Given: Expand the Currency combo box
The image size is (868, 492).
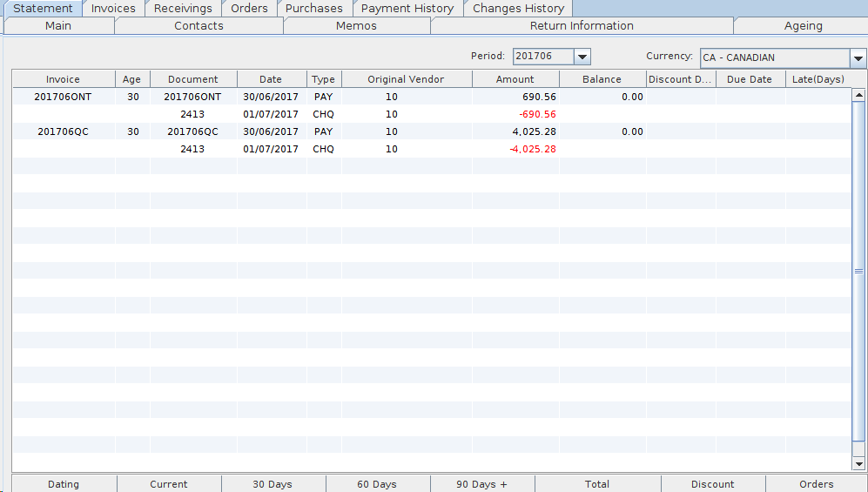Looking at the screenshot, I should click(x=858, y=58).
